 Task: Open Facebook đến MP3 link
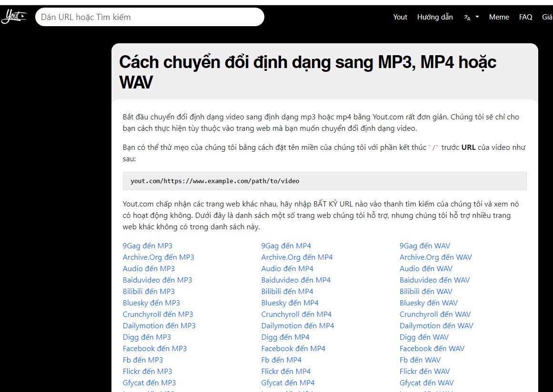click(x=155, y=348)
